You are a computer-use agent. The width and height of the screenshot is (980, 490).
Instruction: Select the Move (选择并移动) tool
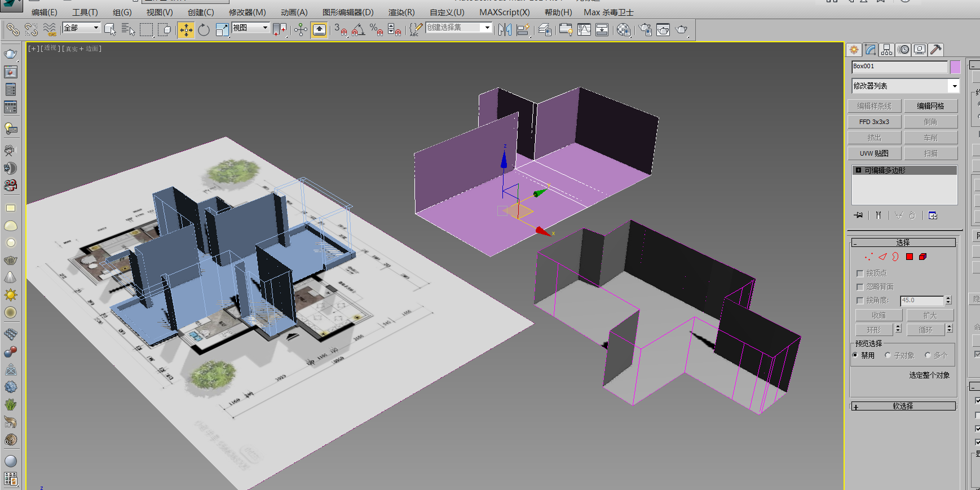point(186,30)
